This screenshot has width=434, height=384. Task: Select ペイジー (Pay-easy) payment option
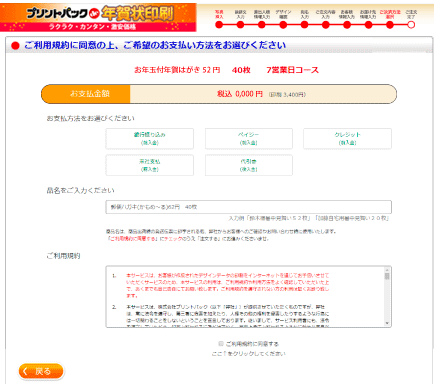[x=249, y=139]
